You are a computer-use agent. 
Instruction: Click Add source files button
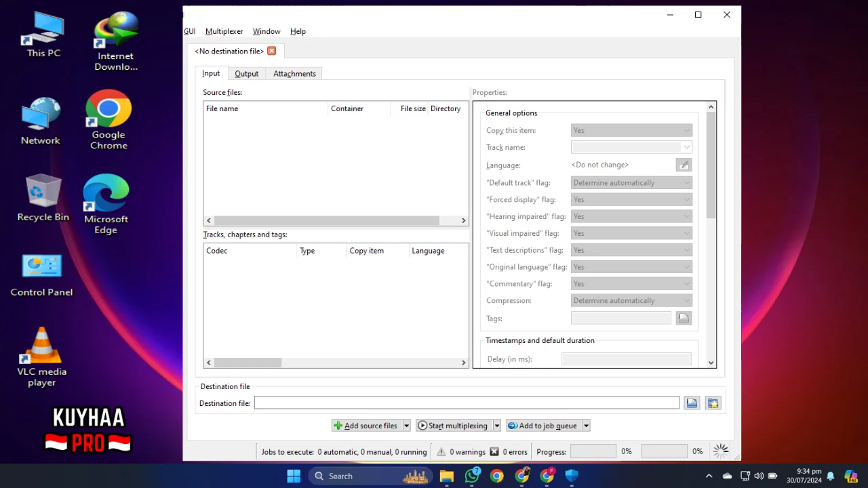point(366,426)
